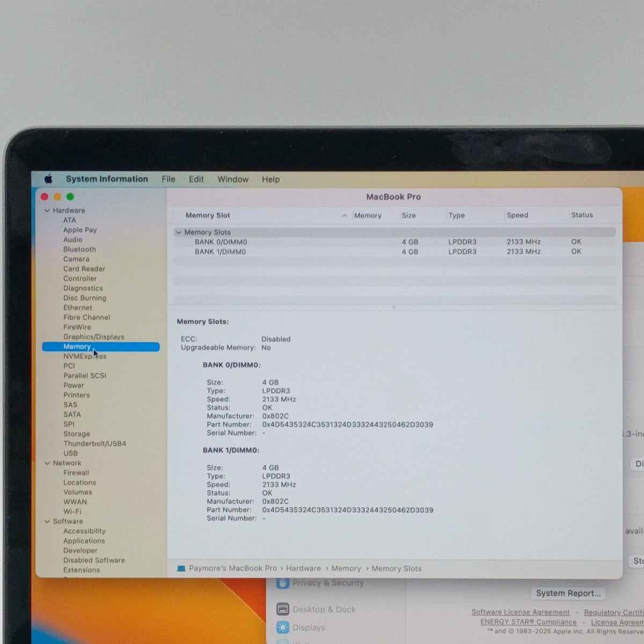The image size is (644, 644).
Task: Open the Window menu
Action: [x=233, y=179]
